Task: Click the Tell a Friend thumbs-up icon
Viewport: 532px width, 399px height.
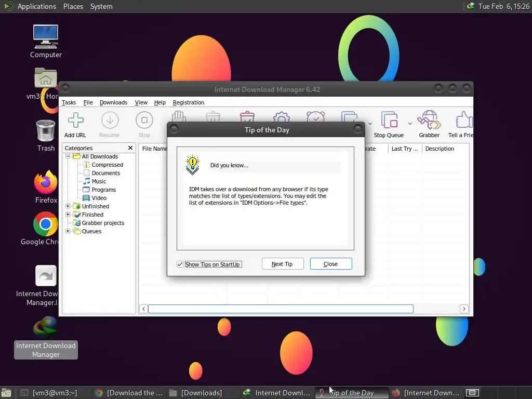Action: [x=464, y=119]
